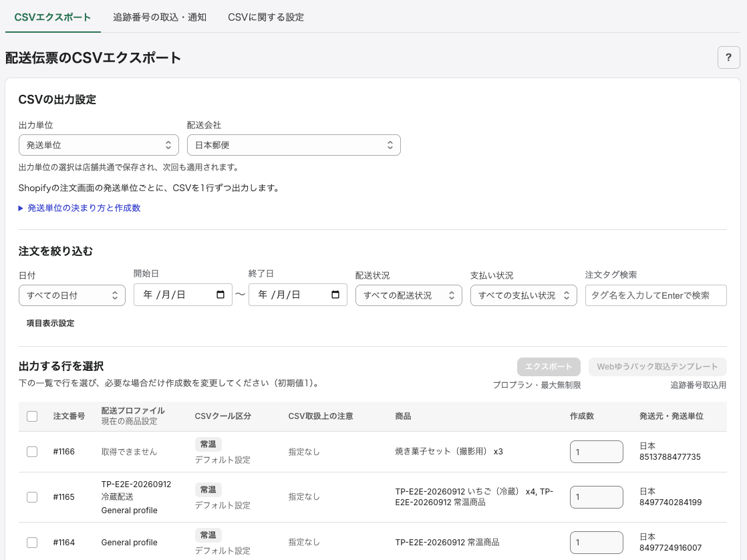
Task: Click order number #1164
Action: [64, 543]
